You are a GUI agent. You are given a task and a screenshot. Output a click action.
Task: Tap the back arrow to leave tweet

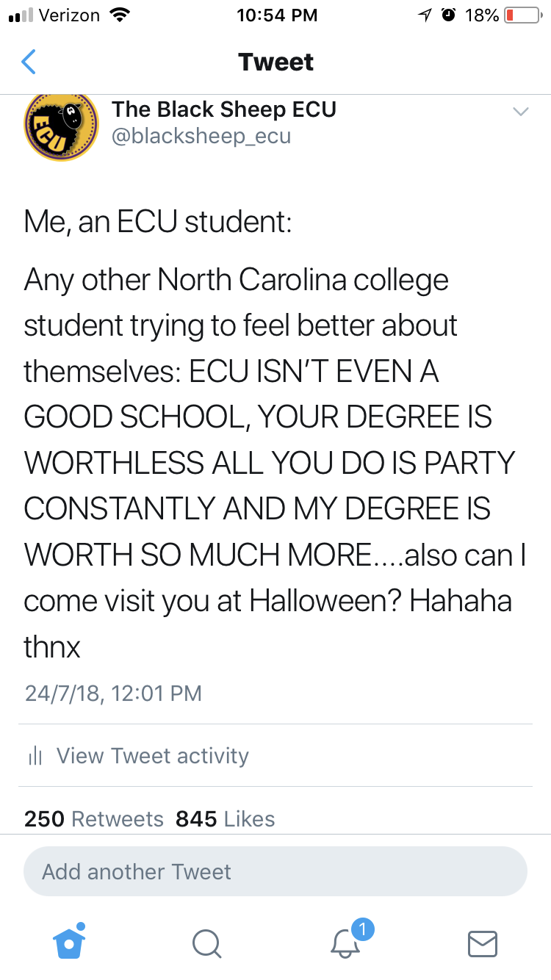[x=29, y=62]
